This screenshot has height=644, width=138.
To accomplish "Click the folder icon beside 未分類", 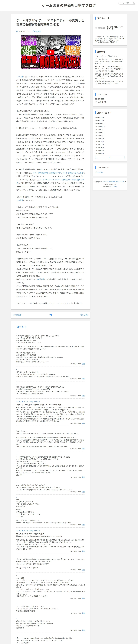I will (34, 31).
